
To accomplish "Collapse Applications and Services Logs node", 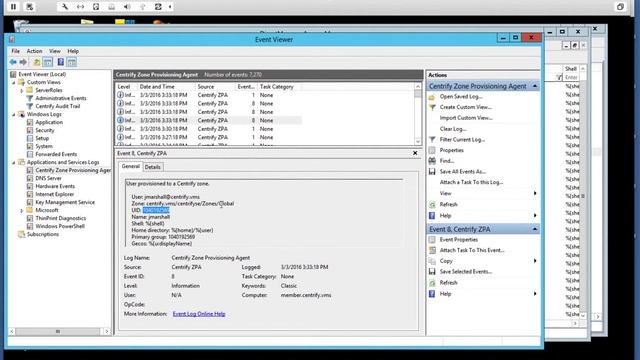I will (14, 162).
